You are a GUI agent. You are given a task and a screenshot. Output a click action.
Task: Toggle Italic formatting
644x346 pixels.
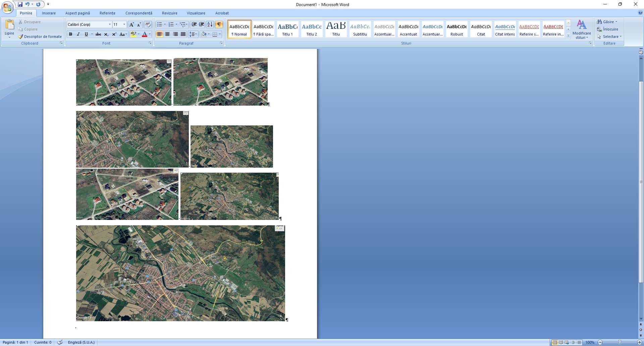click(x=78, y=34)
